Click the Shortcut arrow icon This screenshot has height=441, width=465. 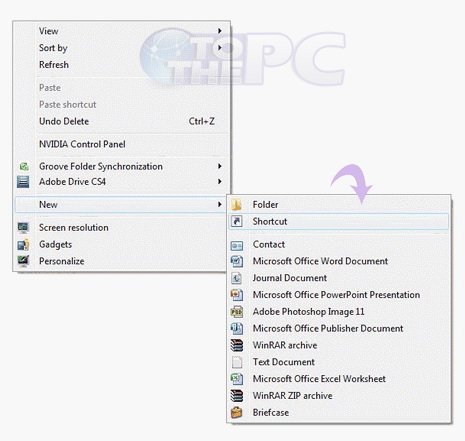point(237,221)
